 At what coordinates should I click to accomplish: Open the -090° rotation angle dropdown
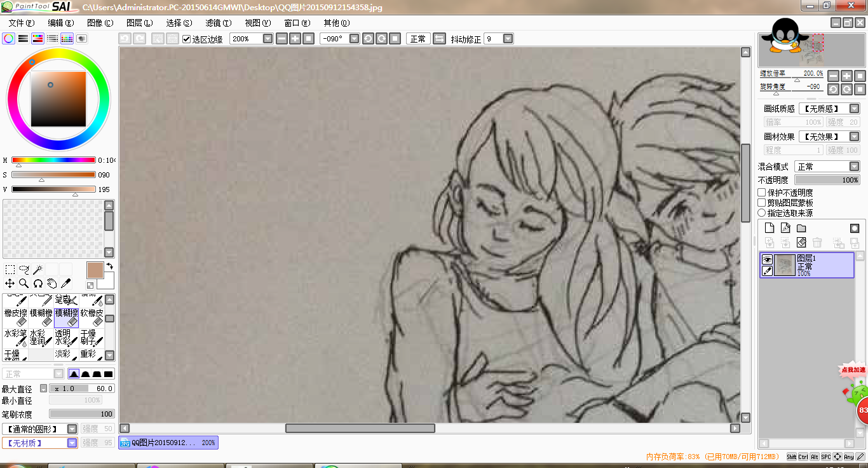tap(355, 39)
